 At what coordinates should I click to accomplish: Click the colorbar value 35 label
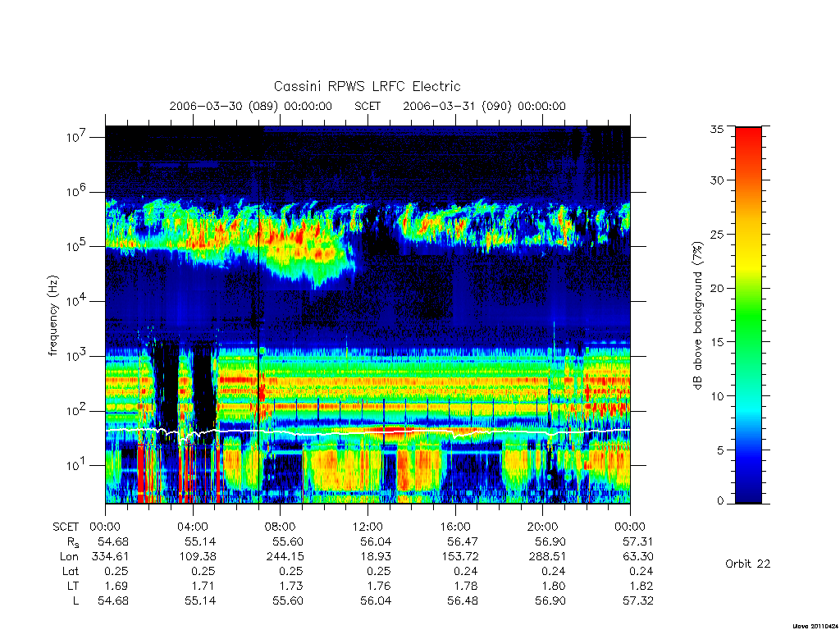coord(716,129)
